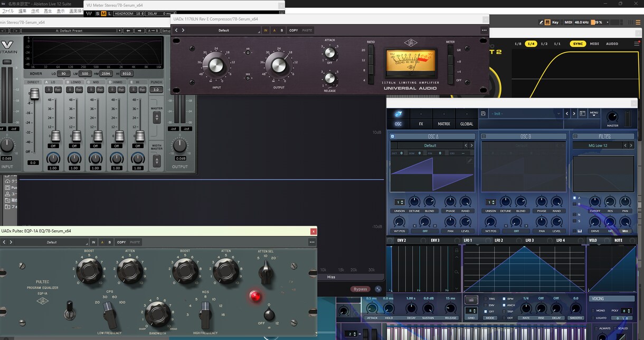The height and width of the screenshot is (340, 644).
Task: Adjust the OSC A unison voices stepper
Action: click(400, 202)
